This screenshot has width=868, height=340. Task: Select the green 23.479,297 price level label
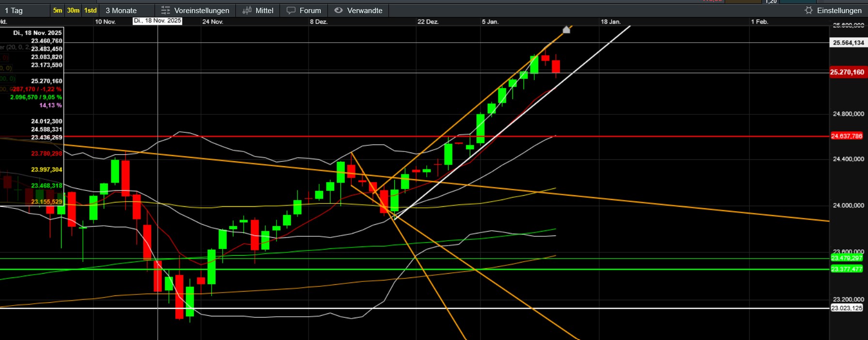[x=847, y=258]
